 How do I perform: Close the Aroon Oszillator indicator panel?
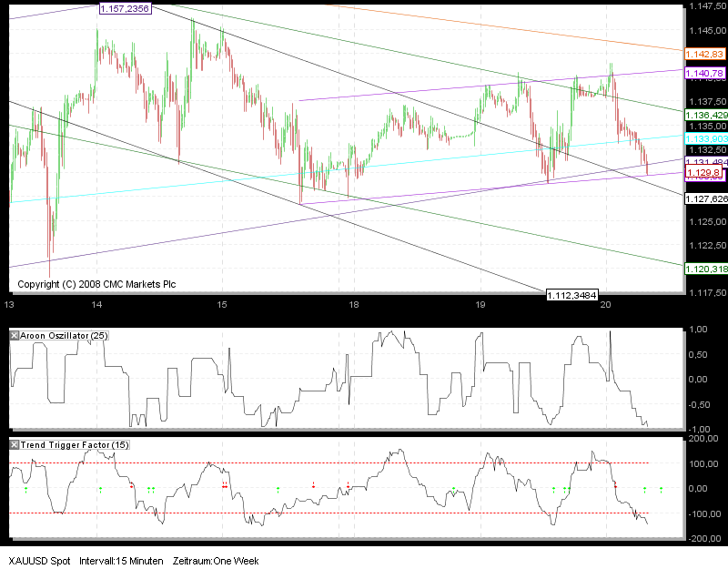coord(13,335)
